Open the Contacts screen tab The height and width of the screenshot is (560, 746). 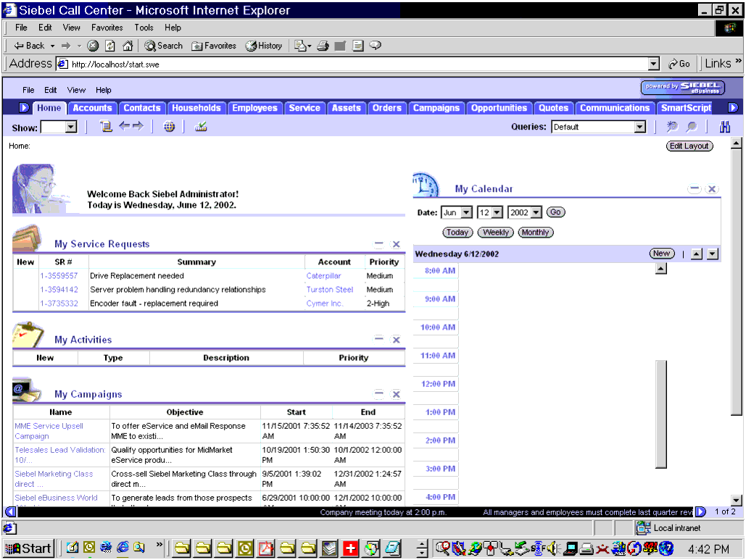click(142, 108)
